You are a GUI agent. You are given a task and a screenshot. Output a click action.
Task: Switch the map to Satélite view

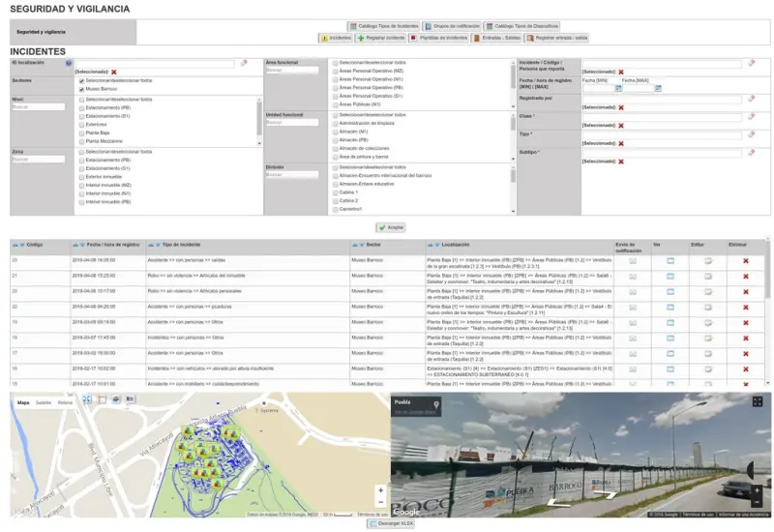pyautogui.click(x=44, y=403)
